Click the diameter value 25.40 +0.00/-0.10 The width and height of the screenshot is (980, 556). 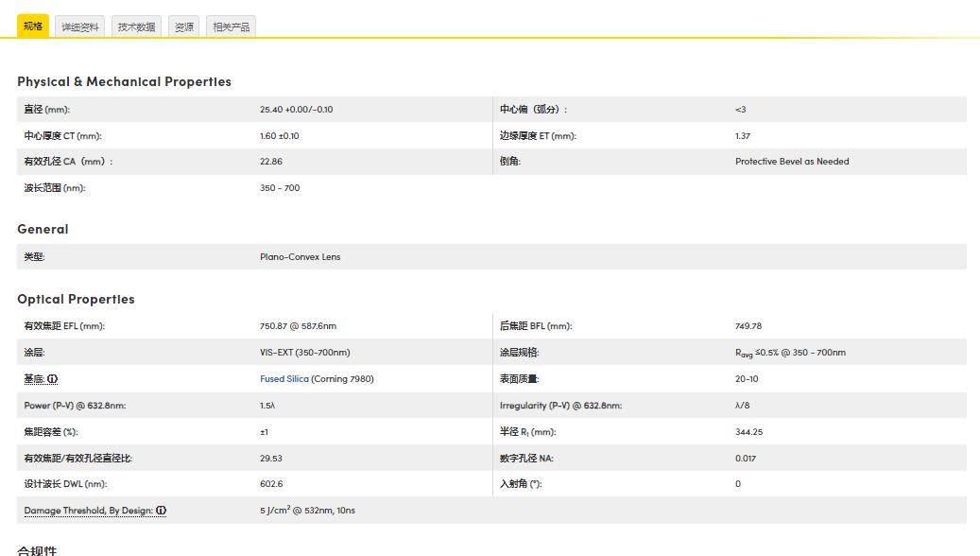296,110
